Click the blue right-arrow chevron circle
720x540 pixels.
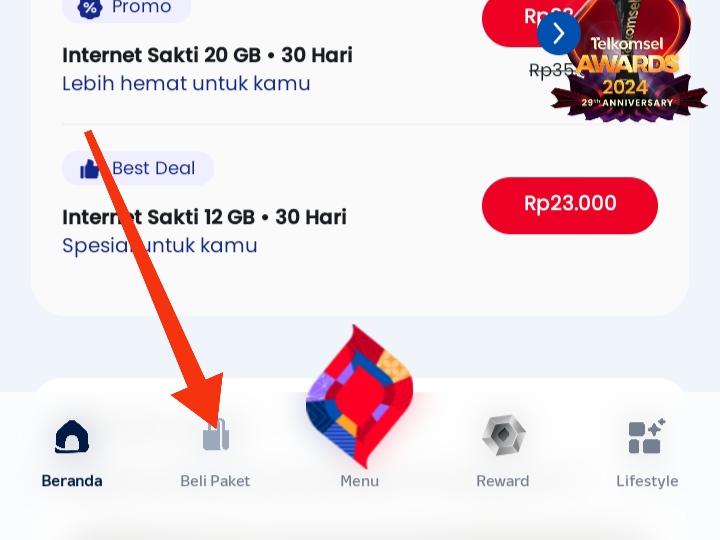[559, 34]
